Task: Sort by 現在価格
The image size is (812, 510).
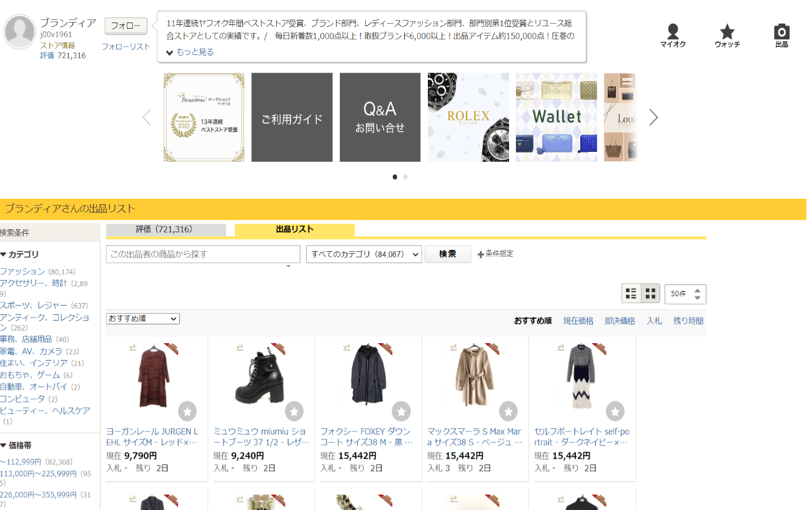Action: point(578,321)
